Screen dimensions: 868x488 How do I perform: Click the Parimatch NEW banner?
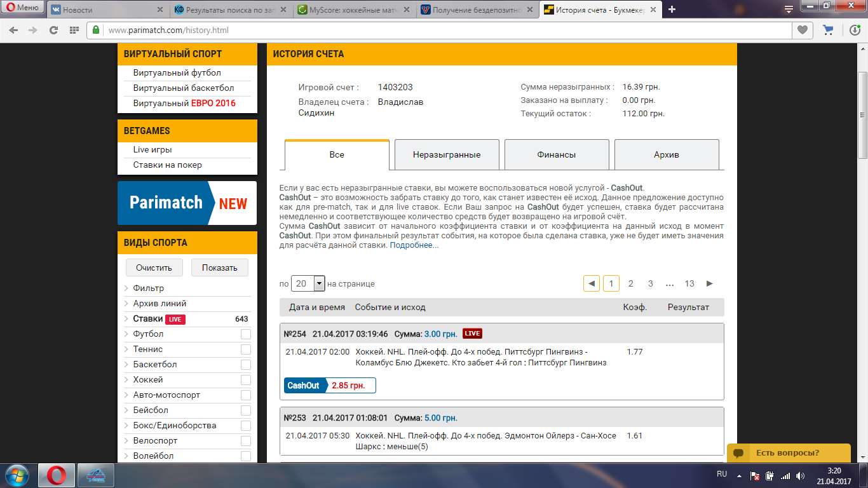pos(187,203)
